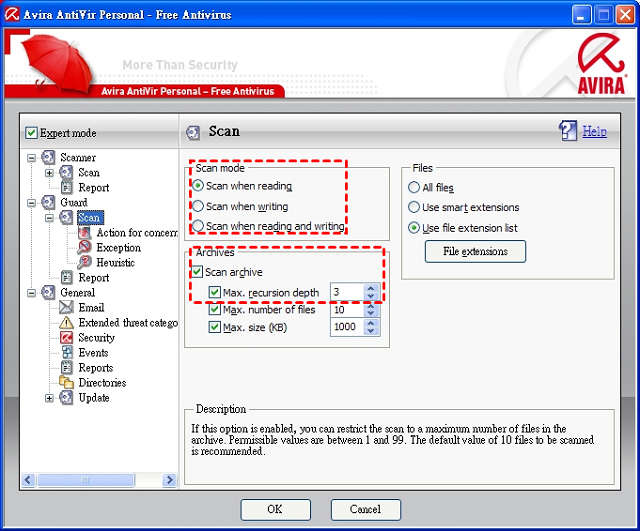Click the General node gear icon

48,292
